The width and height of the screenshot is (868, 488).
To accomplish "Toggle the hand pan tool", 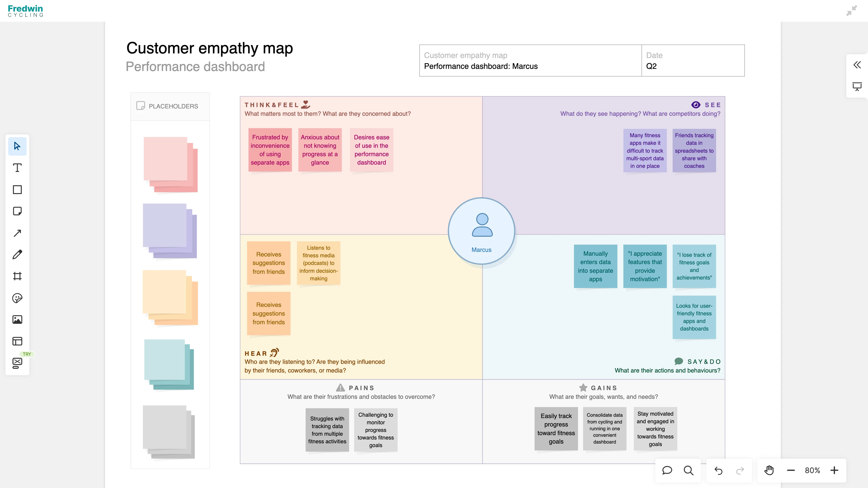I will tap(769, 470).
